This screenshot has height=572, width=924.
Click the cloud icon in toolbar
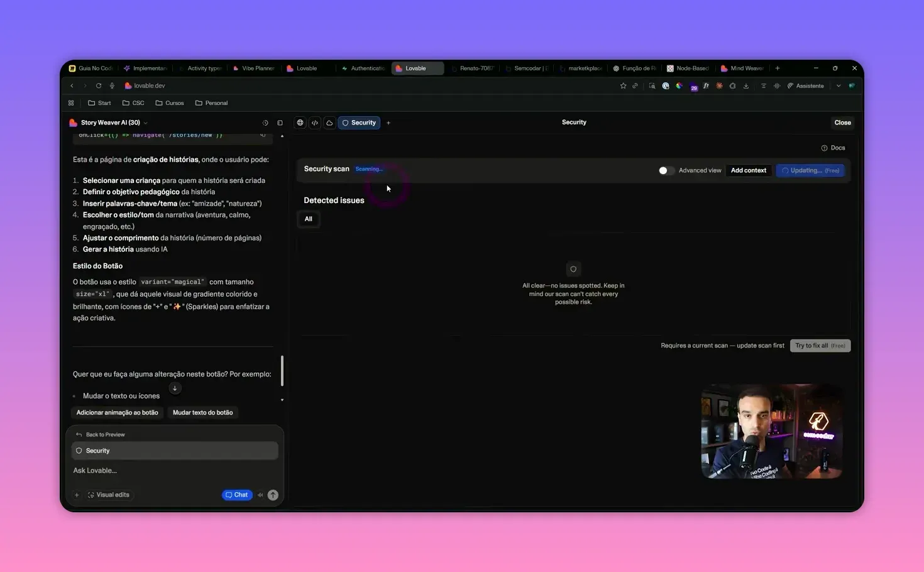(329, 123)
